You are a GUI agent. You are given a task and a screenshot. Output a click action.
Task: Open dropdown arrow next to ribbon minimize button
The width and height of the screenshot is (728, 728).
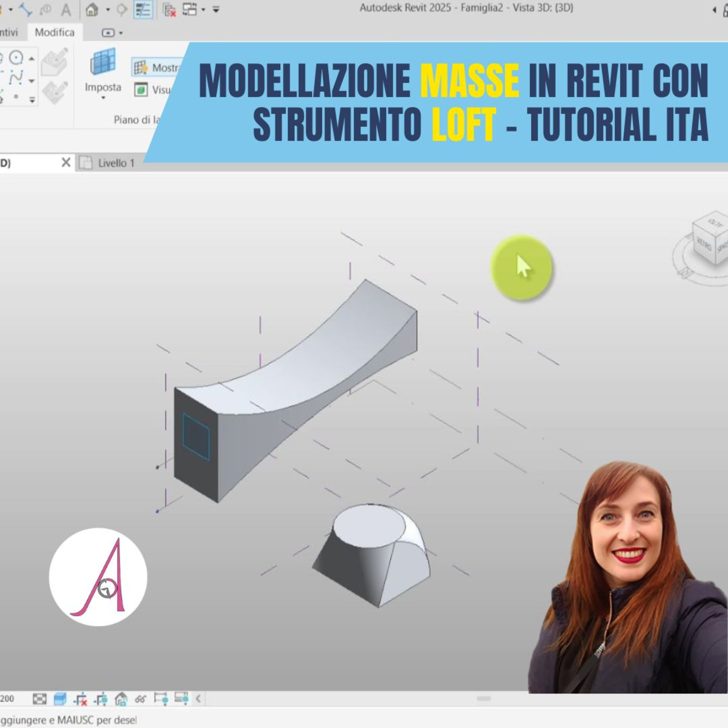coord(121,33)
